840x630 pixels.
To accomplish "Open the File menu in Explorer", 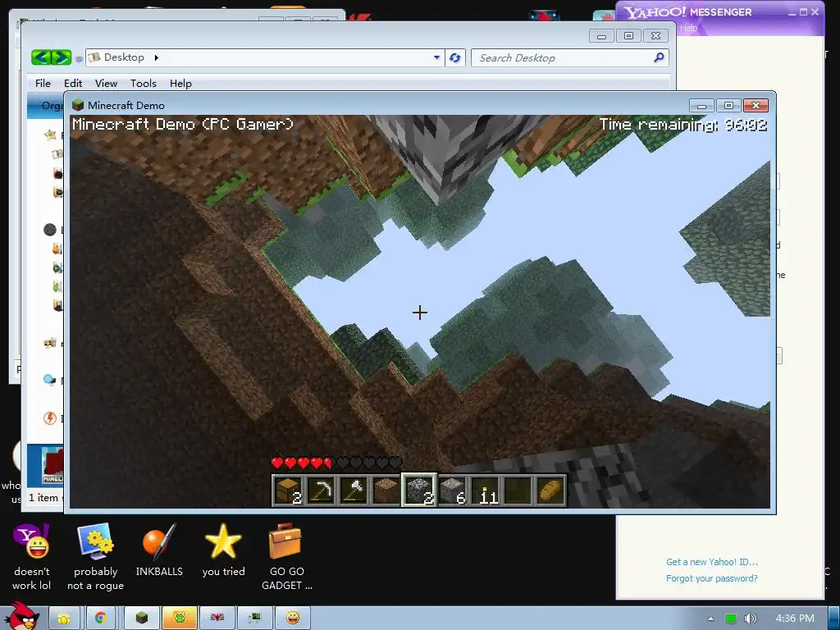I will point(43,83).
